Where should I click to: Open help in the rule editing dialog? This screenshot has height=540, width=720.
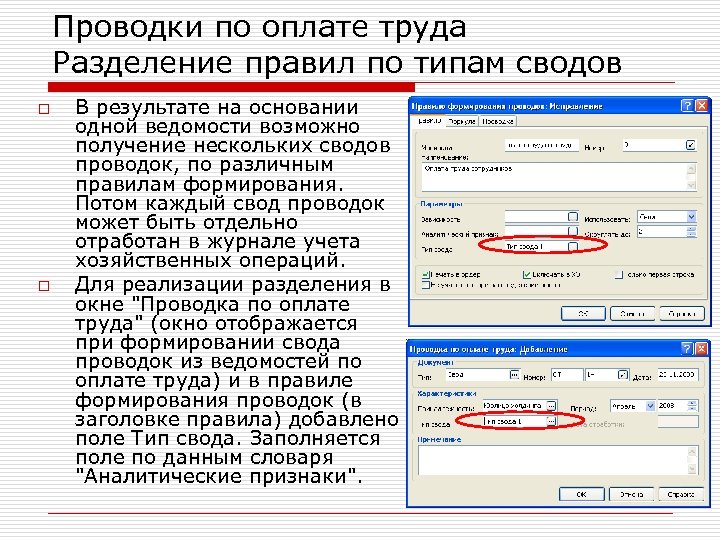click(x=687, y=106)
